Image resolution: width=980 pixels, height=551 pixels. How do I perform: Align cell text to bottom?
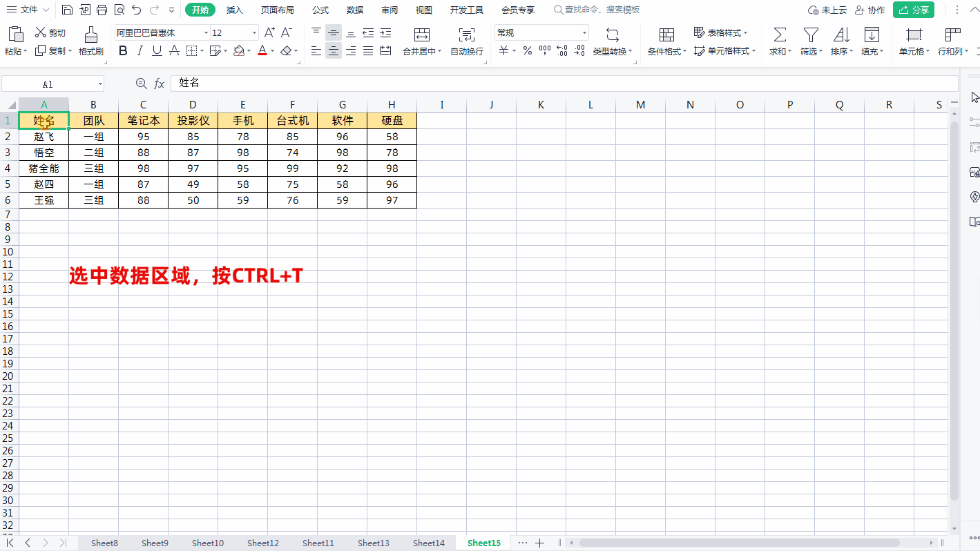(x=351, y=32)
